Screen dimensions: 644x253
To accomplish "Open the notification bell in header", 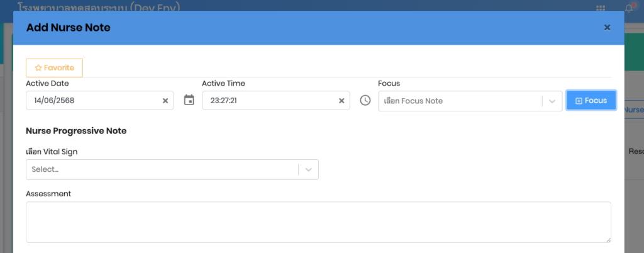I will coord(628,8).
